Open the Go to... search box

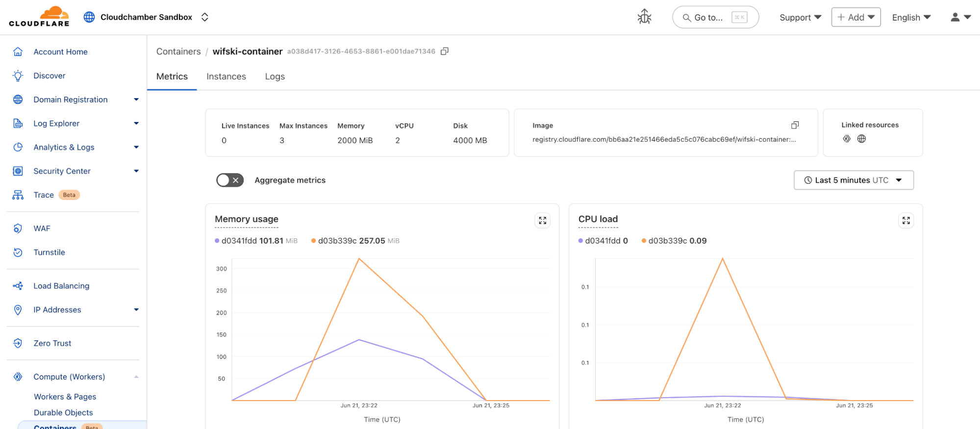tap(715, 17)
